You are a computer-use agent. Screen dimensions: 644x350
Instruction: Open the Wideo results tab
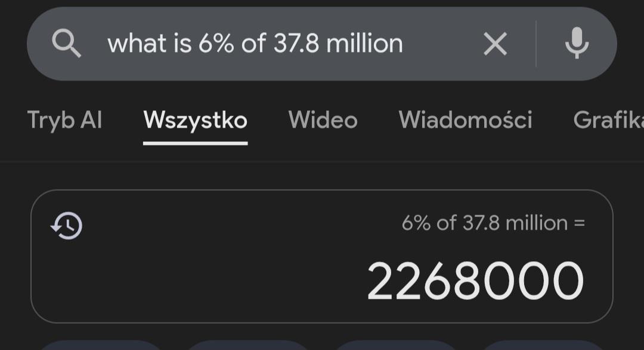(x=323, y=120)
